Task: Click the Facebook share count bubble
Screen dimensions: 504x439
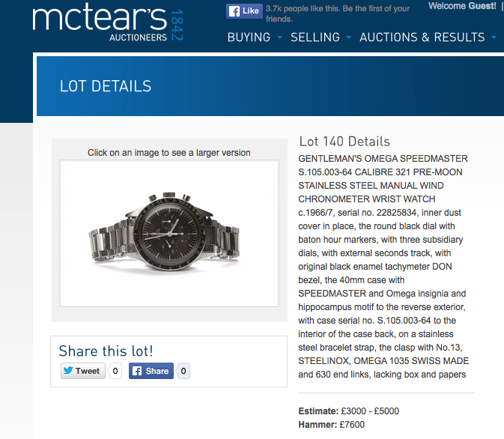Action: [183, 371]
